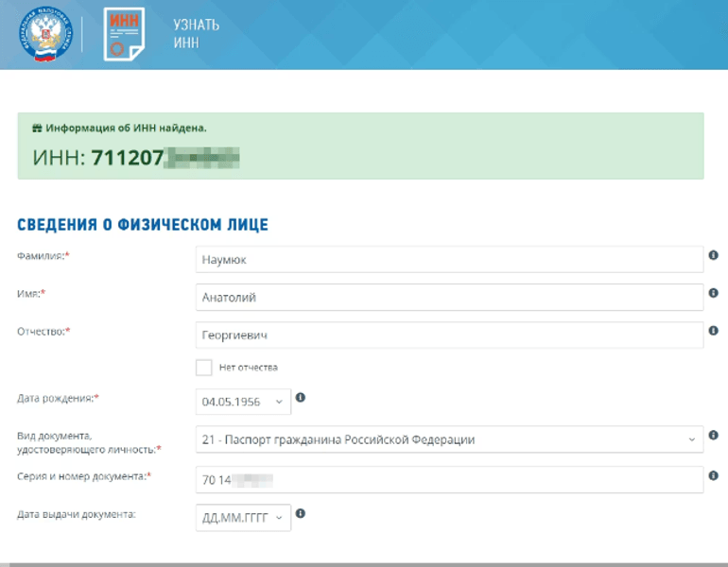This screenshot has height=567, width=728.
Task: Click into the Имя input field
Action: click(449, 297)
